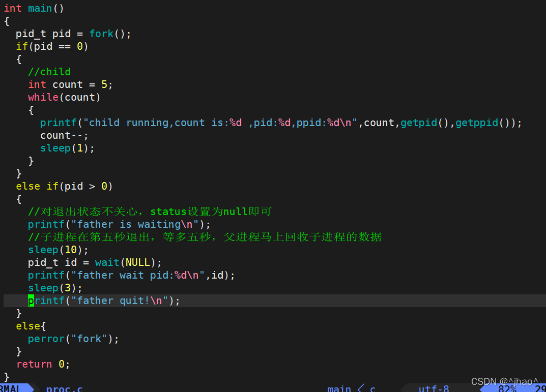Click the '//child' comment
The width and height of the screenshot is (546, 392).
point(49,72)
